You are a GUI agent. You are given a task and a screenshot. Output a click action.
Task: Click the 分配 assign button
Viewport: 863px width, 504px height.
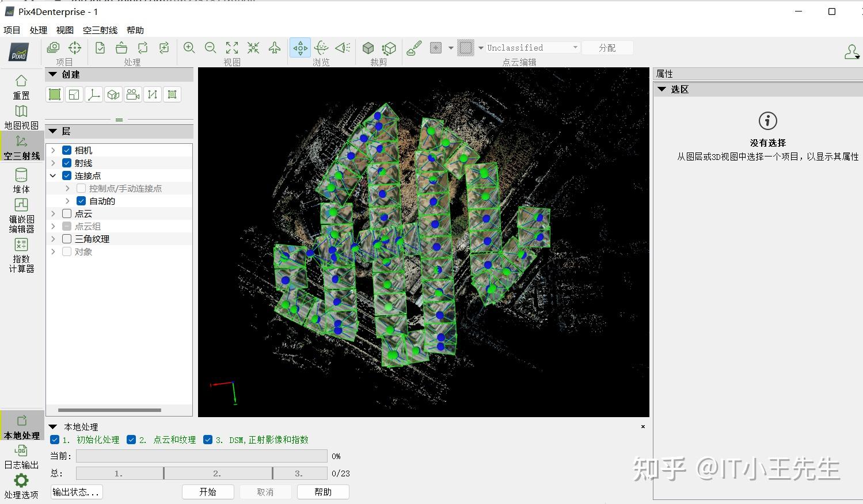pos(607,47)
